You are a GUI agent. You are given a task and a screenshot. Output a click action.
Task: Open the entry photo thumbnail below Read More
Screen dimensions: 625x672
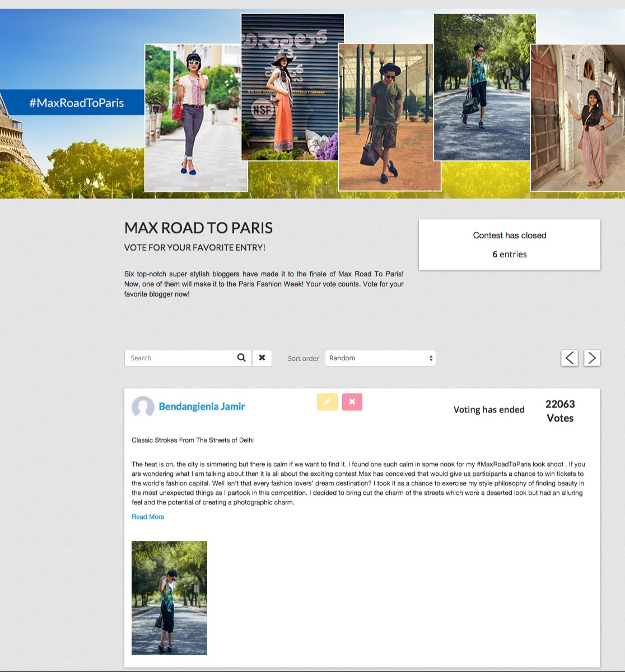click(169, 598)
